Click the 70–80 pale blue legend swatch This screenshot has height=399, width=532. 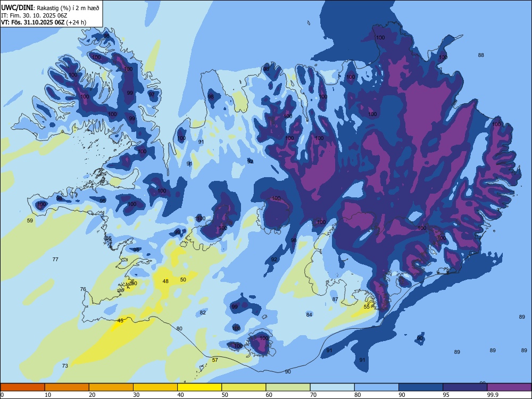[332, 387]
